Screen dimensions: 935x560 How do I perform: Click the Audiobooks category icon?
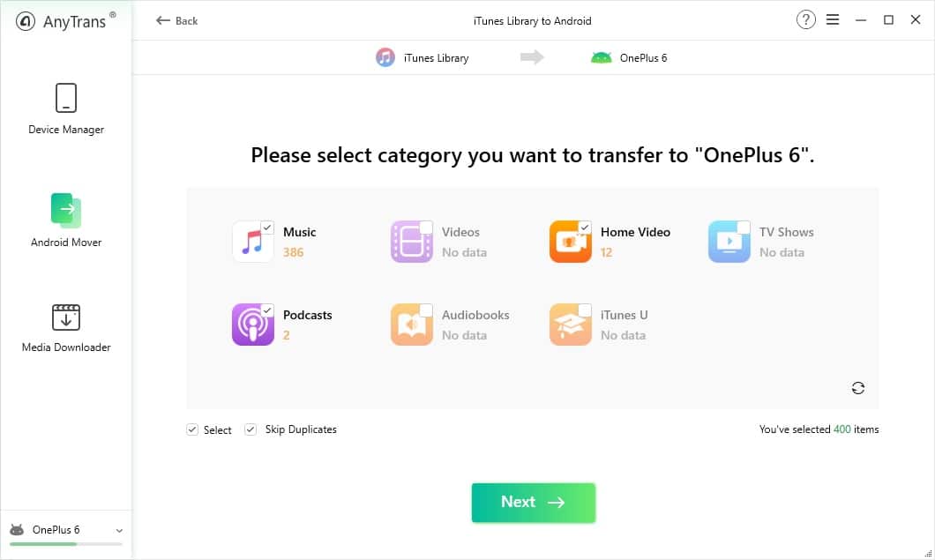411,325
